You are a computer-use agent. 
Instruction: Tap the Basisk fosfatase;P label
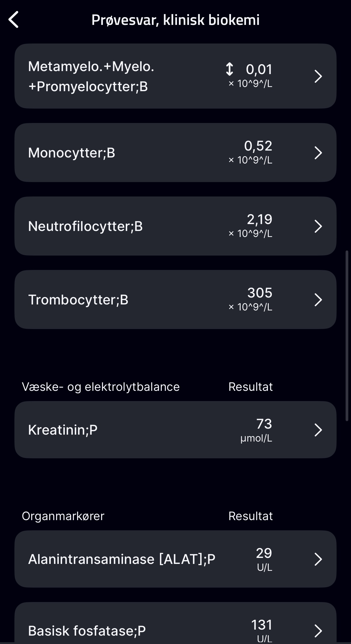tap(87, 631)
